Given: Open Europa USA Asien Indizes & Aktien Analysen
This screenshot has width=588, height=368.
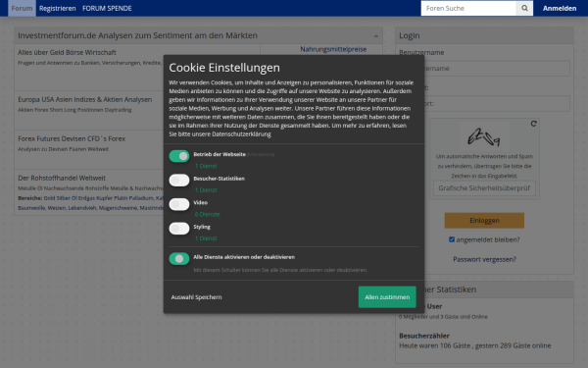Looking at the screenshot, I should (84, 99).
